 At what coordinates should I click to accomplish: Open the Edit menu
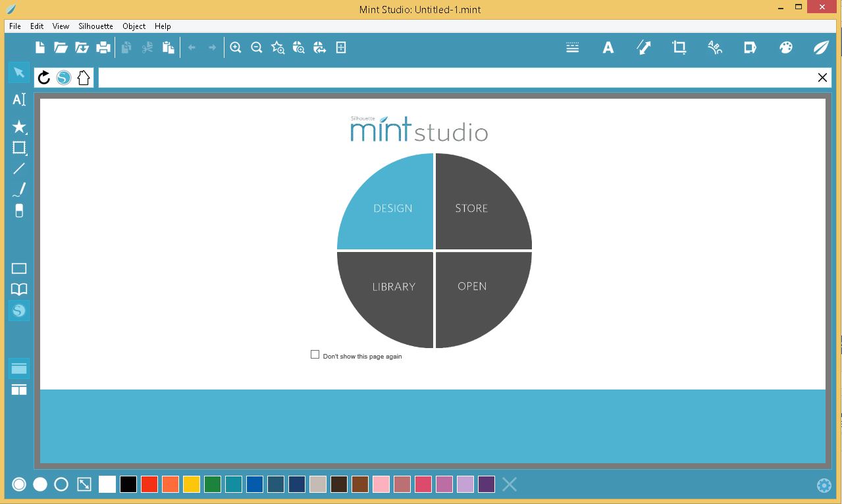click(37, 26)
